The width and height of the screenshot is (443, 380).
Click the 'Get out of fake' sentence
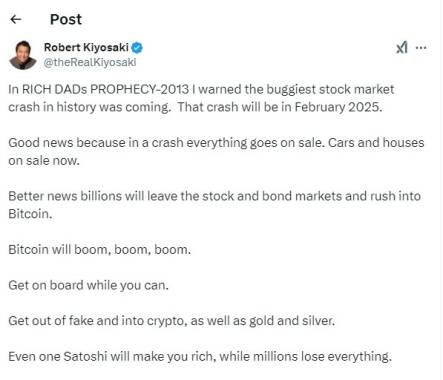tap(171, 321)
